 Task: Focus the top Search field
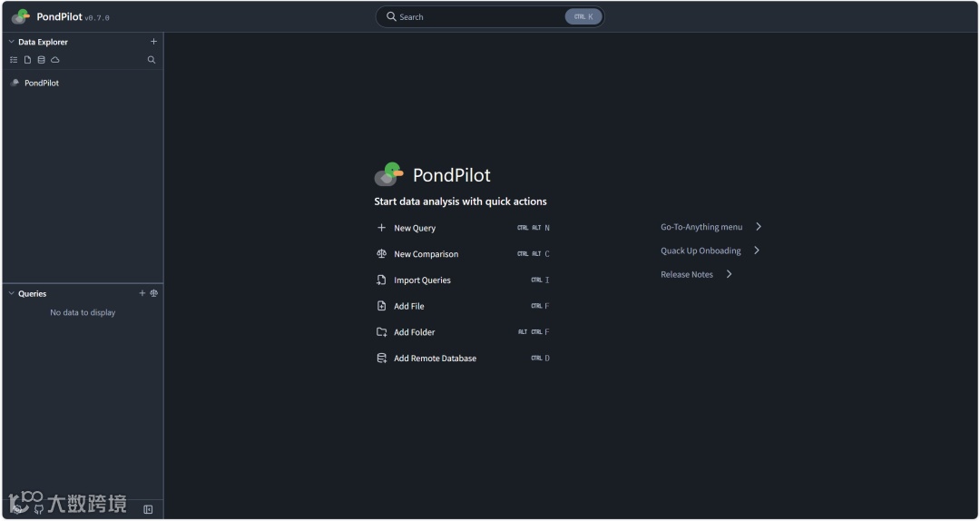tap(490, 17)
